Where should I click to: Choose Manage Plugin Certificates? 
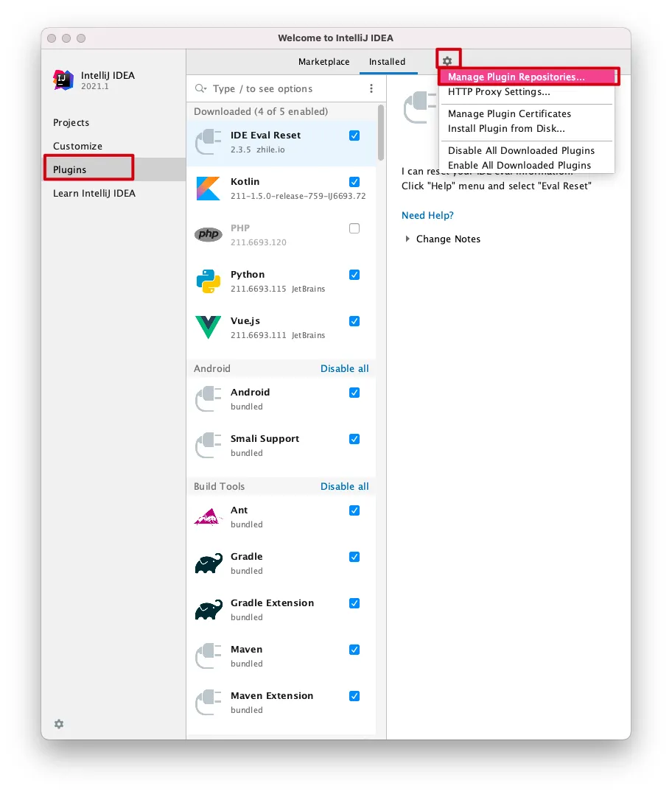pyautogui.click(x=527, y=114)
